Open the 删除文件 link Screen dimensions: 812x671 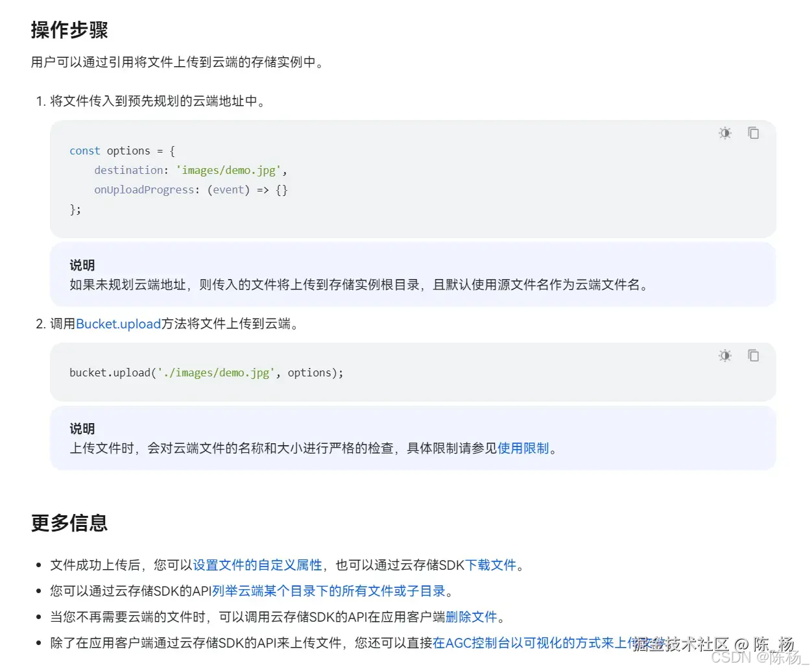[472, 617]
